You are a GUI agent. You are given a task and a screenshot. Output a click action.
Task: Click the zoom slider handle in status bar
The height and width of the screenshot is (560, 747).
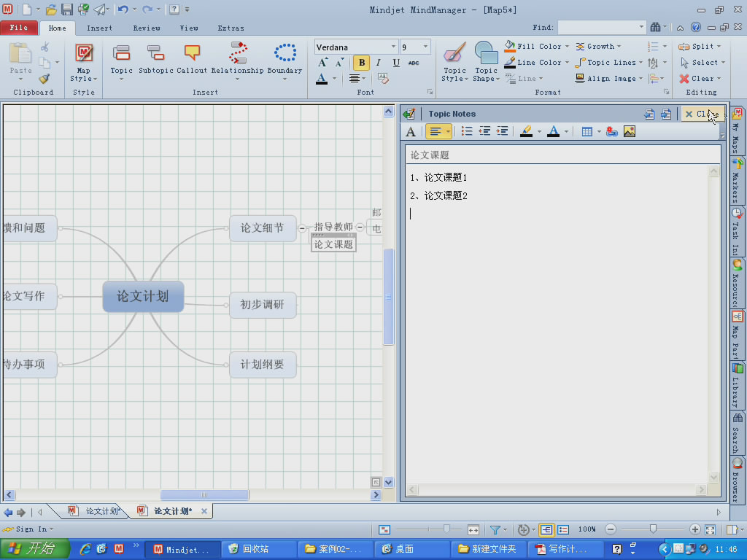tap(653, 529)
